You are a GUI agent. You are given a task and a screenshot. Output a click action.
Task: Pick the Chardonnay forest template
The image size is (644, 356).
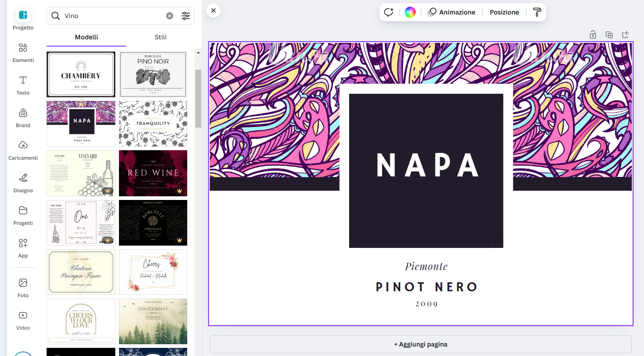coord(153,321)
